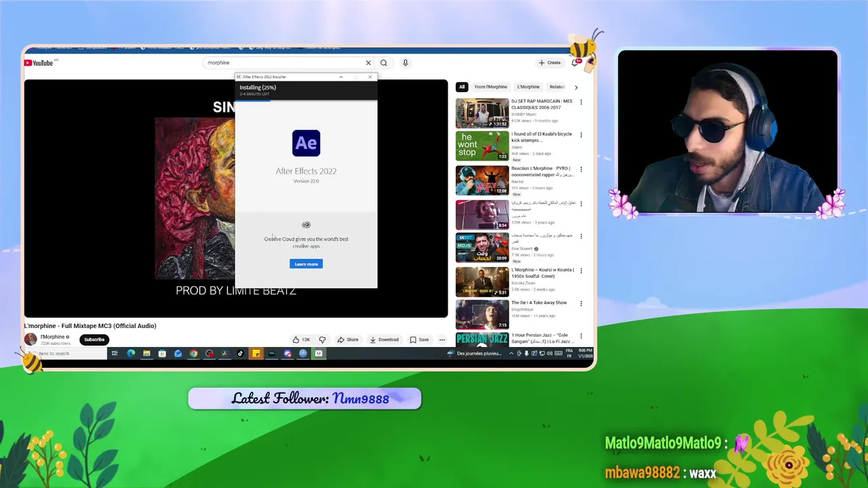
Task: Close the After Effects 2022 installer
Action: pos(370,77)
